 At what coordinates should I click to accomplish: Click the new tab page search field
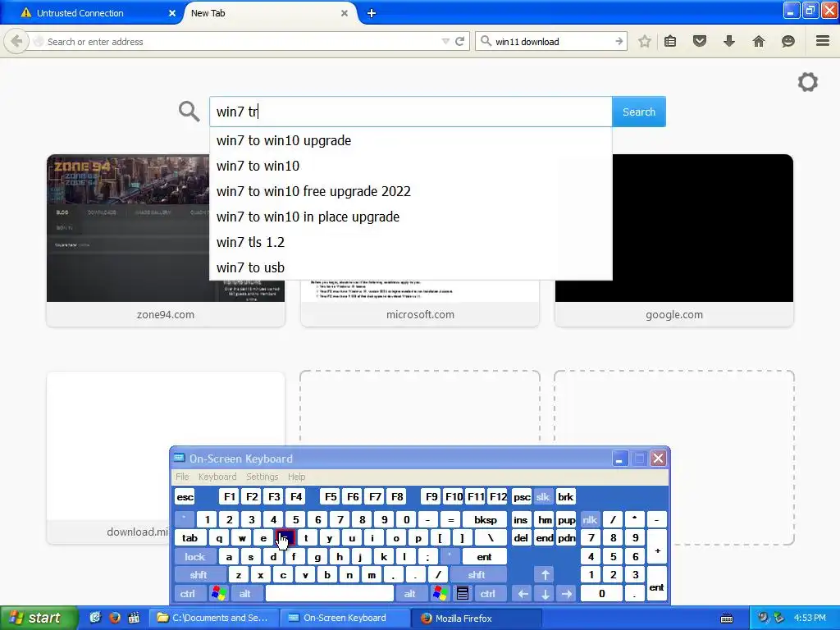[410, 112]
